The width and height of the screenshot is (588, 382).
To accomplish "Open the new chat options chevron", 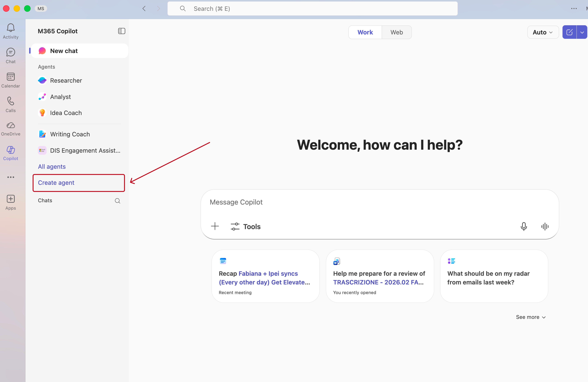I will (582, 32).
